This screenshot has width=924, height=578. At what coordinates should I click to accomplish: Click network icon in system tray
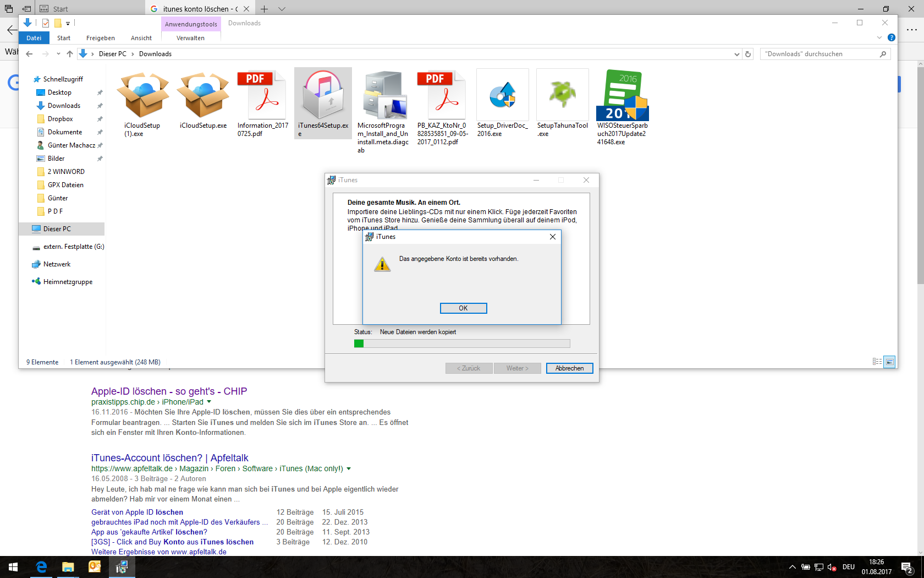click(x=819, y=567)
